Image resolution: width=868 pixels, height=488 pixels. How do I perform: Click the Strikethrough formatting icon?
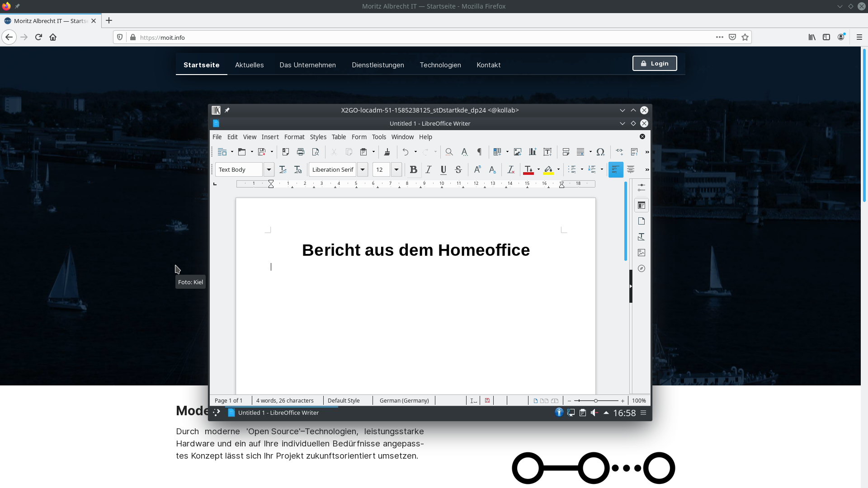point(458,169)
